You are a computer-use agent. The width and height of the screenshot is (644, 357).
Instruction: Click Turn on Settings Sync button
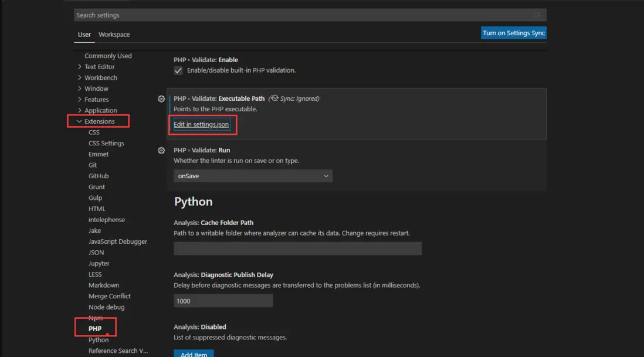click(513, 33)
